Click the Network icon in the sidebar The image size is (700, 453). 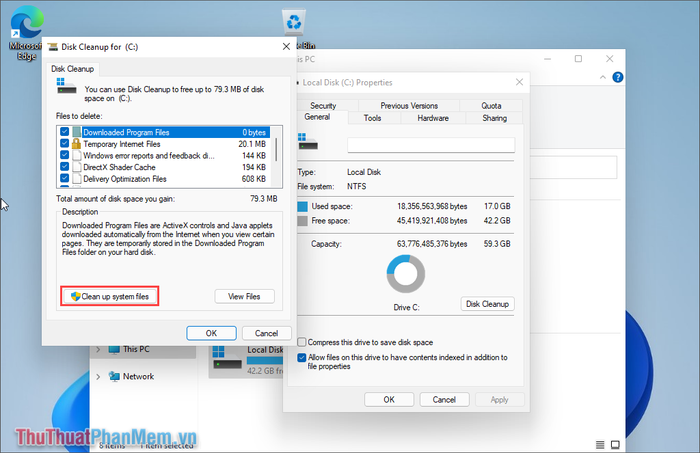[x=114, y=376]
